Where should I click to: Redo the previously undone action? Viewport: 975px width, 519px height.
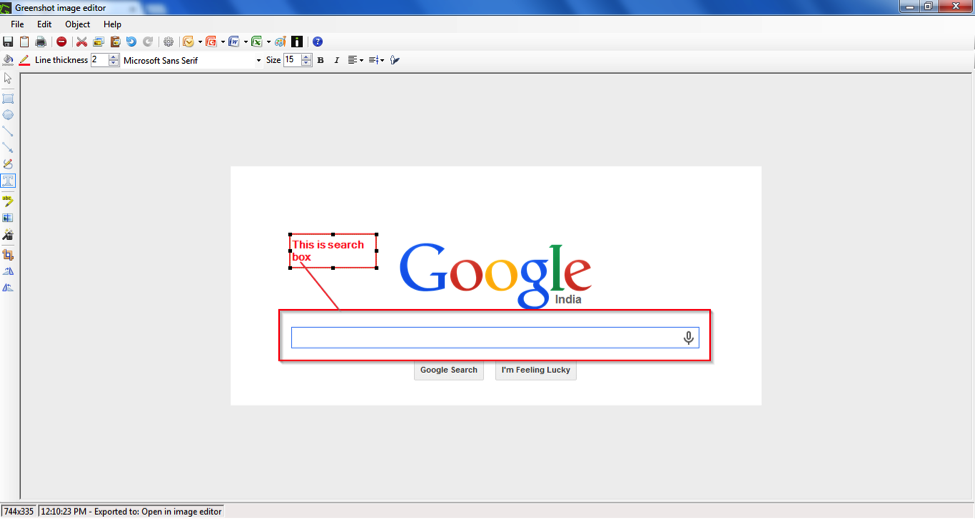point(148,42)
